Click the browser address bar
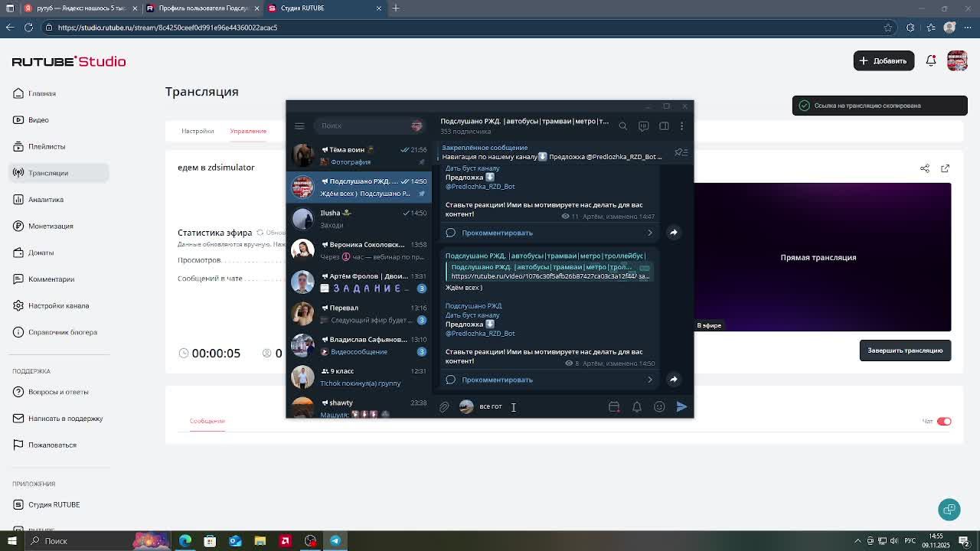 (467, 28)
